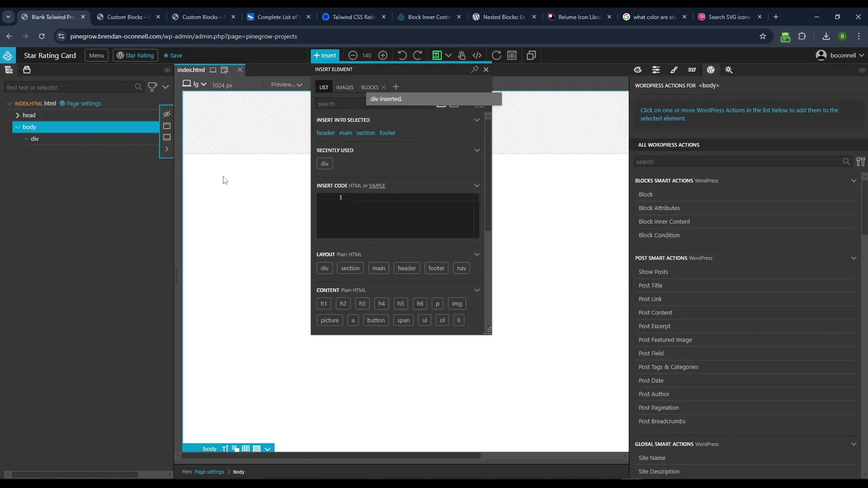This screenshot has width=868, height=488.
Task: Open the Actions tools panel icon
Action: (x=729, y=70)
